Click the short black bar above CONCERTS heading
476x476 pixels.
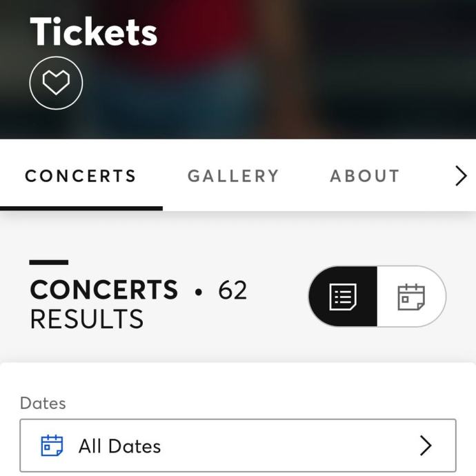(x=49, y=262)
